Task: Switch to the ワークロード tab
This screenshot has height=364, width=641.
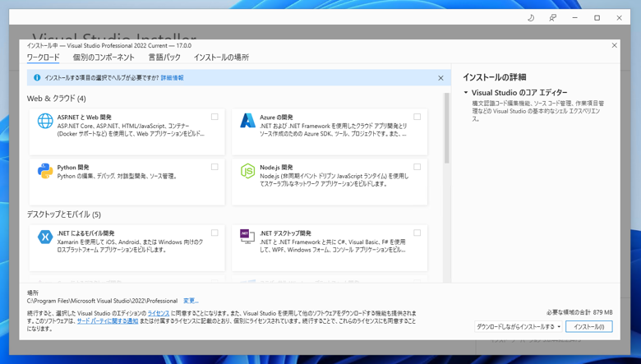Action: click(43, 58)
